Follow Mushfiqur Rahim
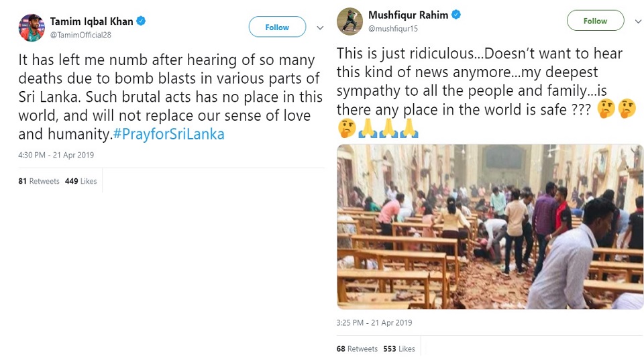Viewport: 644px width, 362px height. pyautogui.click(x=595, y=21)
